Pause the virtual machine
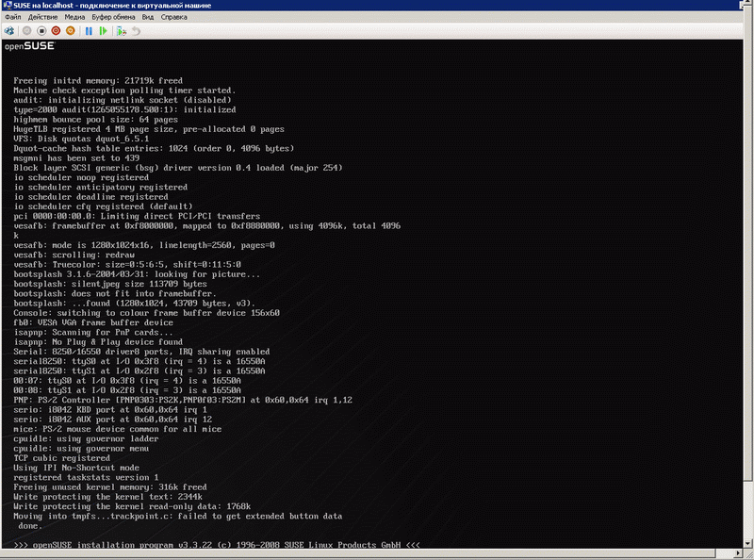The height and width of the screenshot is (560, 754). pos(89,31)
